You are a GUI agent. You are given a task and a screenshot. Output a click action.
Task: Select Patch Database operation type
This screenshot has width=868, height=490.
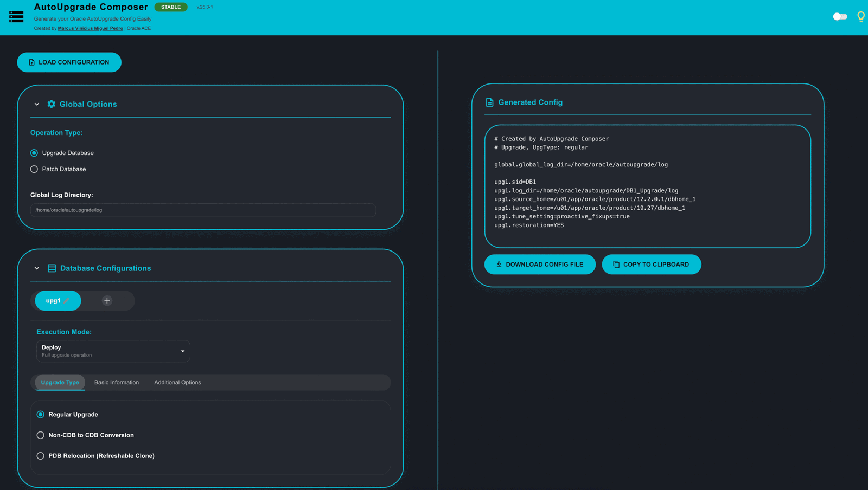pyautogui.click(x=34, y=169)
